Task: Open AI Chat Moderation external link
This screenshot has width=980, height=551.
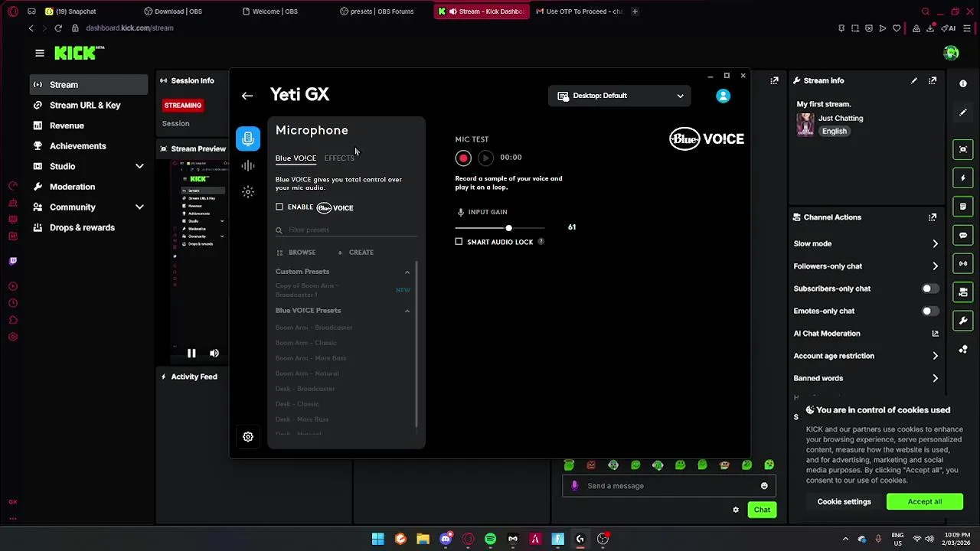Action: tap(935, 334)
